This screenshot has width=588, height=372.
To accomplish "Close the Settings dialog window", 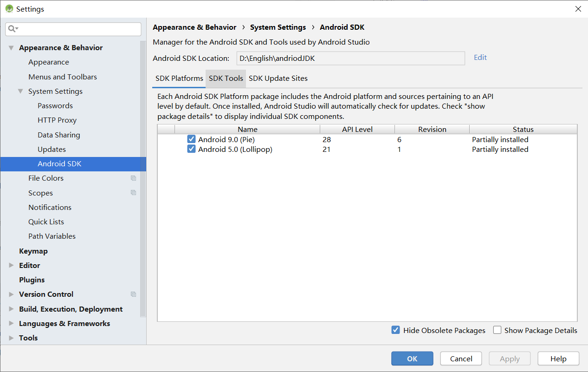I will point(578,9).
